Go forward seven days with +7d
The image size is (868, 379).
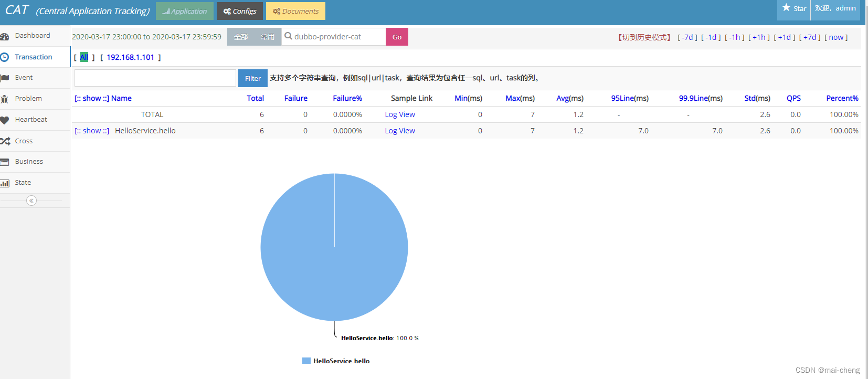click(x=810, y=37)
